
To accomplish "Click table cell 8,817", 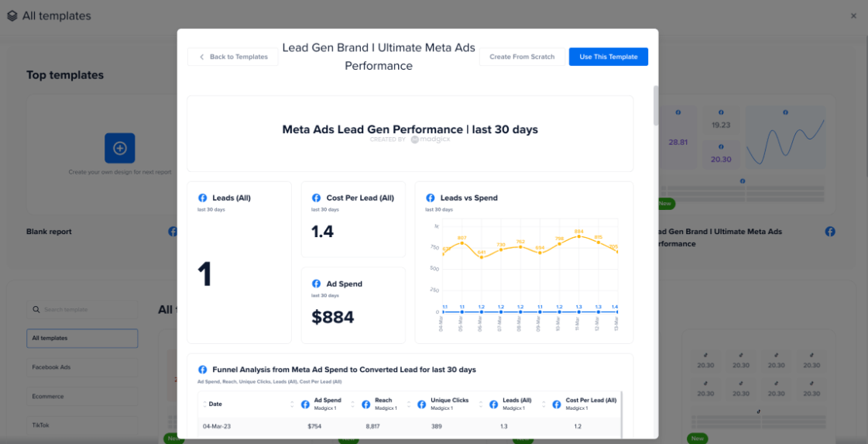I will (x=374, y=426).
